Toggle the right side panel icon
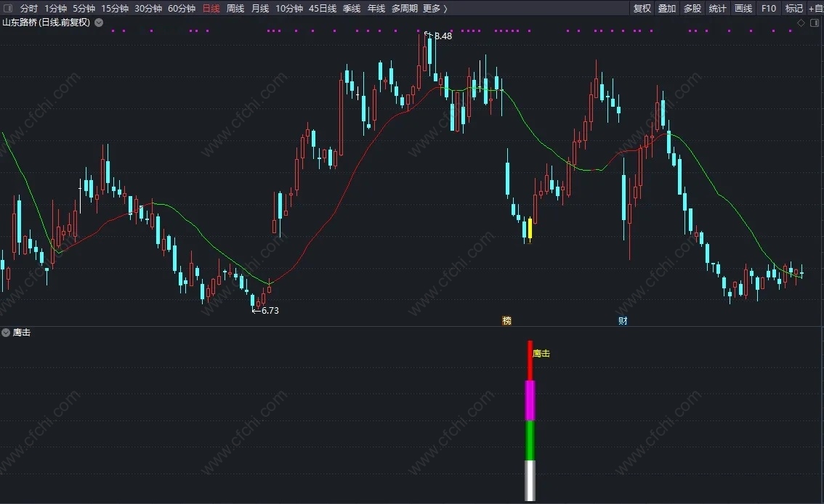This screenshot has height=504, width=824. (x=815, y=23)
